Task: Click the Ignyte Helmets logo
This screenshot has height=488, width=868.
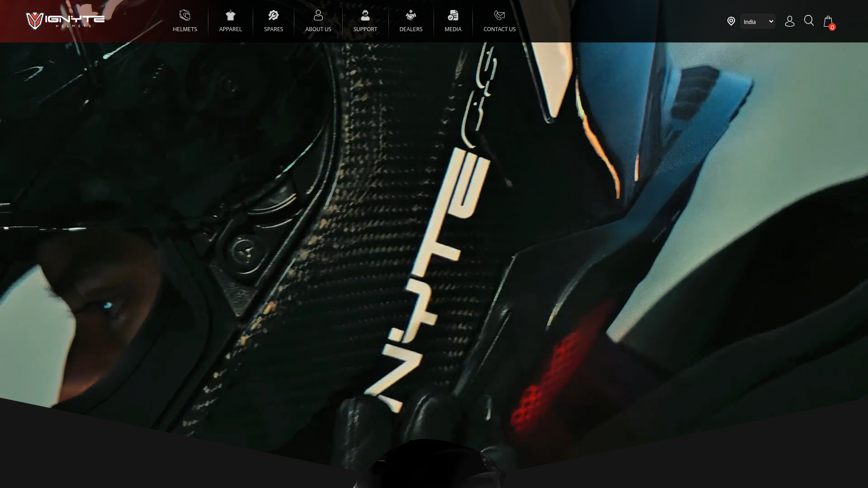Action: [65, 21]
